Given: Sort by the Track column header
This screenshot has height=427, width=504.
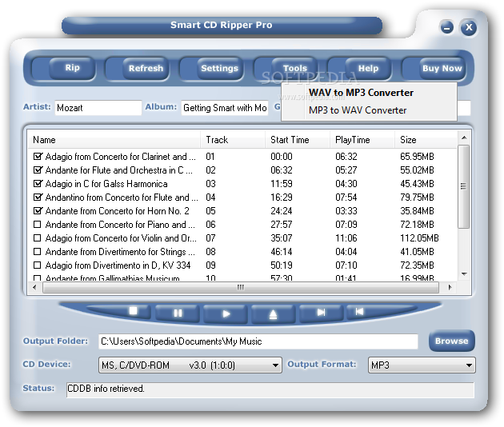Looking at the screenshot, I should [x=233, y=140].
